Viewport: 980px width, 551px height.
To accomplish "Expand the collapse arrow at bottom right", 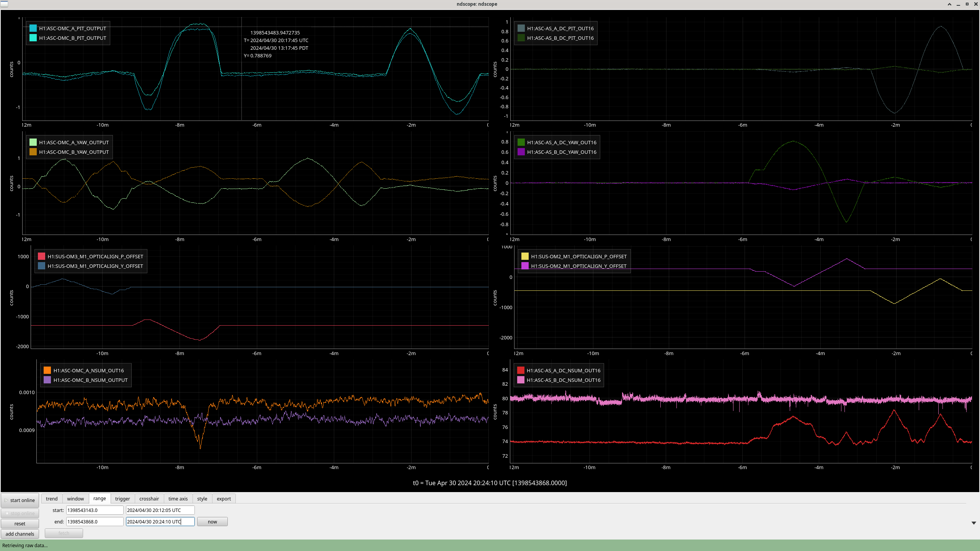I will click(x=973, y=523).
